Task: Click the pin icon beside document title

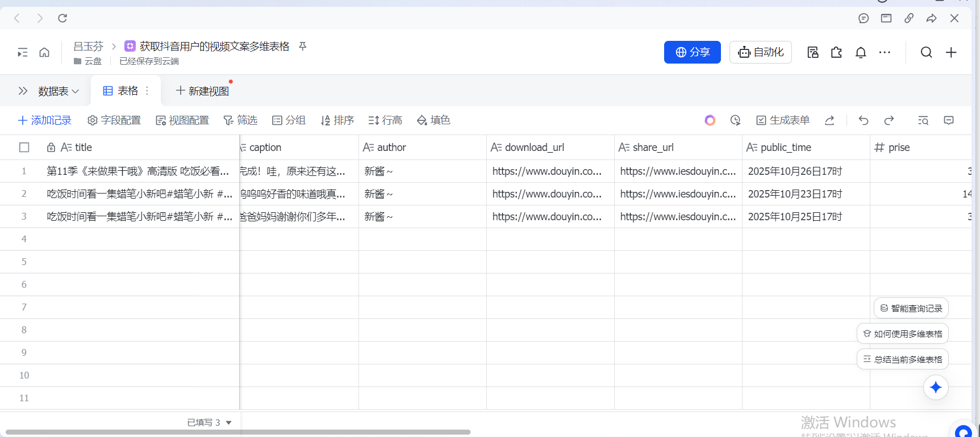Action: point(303,47)
